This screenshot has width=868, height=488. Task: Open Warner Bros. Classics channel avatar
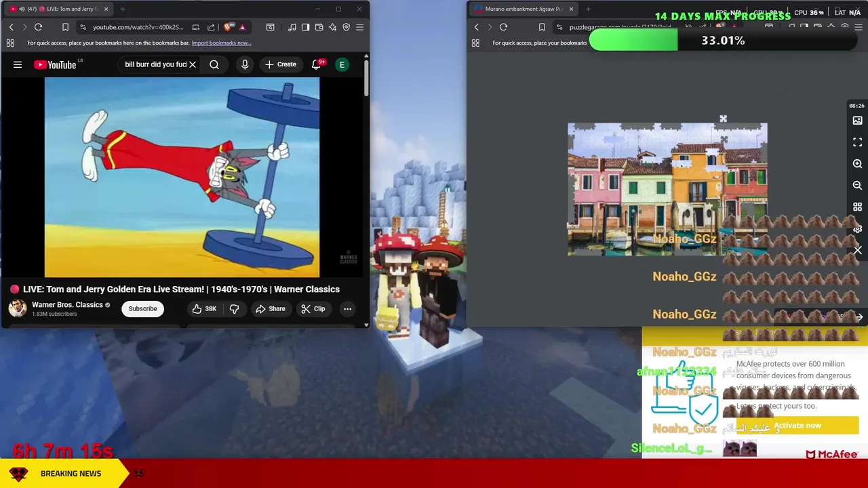(18, 308)
